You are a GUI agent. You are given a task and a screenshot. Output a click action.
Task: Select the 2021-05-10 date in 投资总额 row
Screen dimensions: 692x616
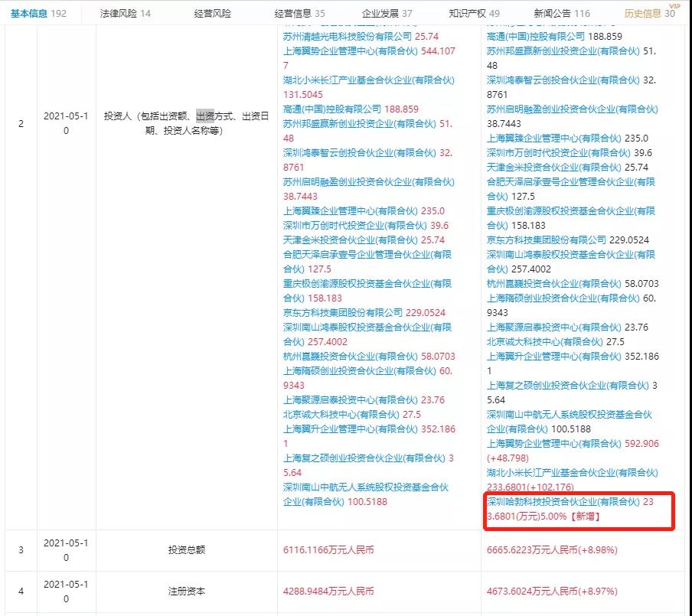click(x=66, y=550)
